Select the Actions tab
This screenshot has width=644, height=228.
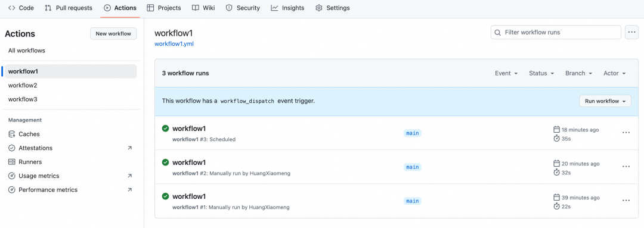tap(120, 8)
